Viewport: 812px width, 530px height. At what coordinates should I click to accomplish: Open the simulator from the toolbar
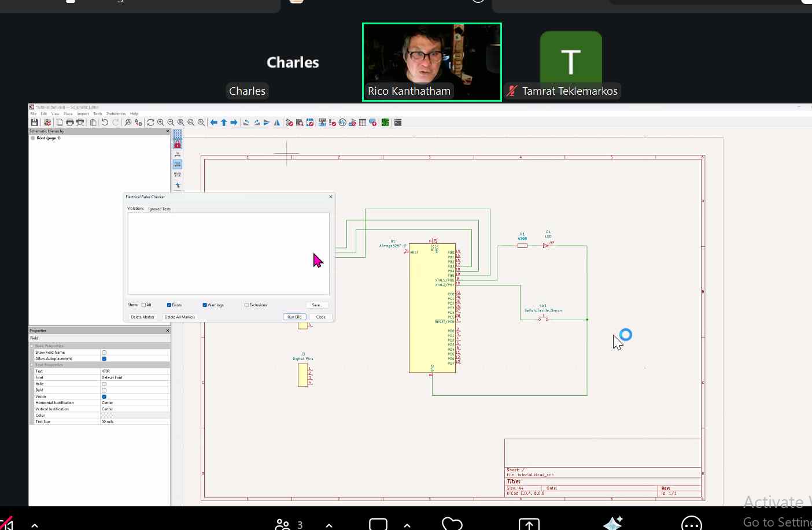tap(342, 123)
